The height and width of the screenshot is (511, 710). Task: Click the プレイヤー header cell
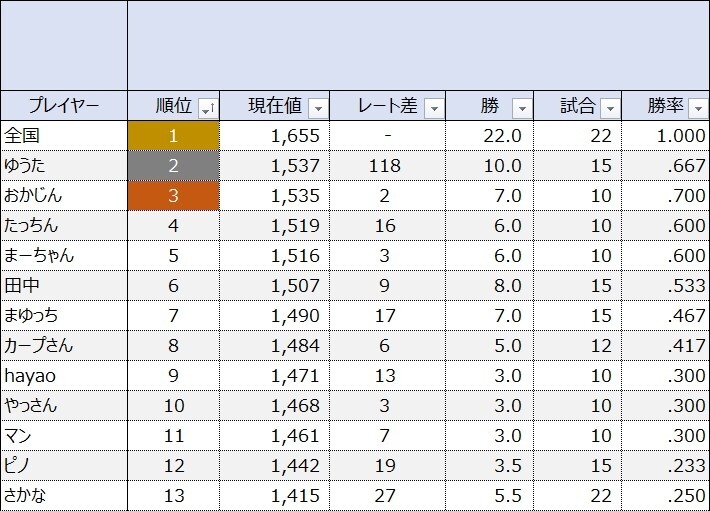pos(64,106)
